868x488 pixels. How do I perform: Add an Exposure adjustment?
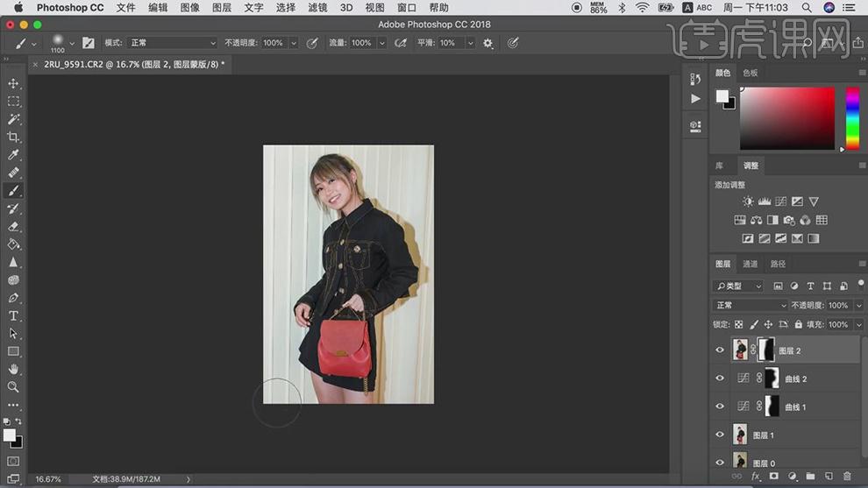797,202
